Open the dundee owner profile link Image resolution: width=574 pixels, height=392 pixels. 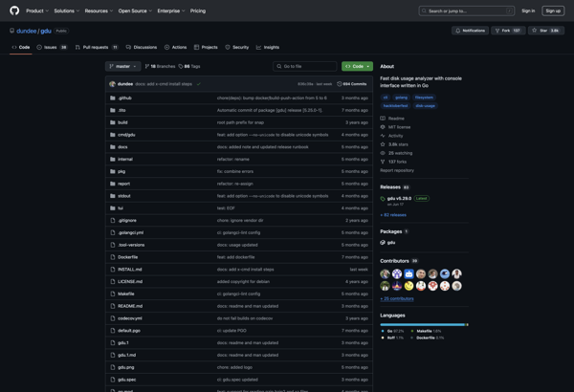[x=27, y=32]
